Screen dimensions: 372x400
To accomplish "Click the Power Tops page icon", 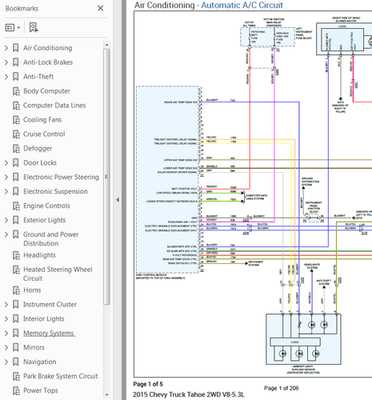I will pyautogui.click(x=16, y=391).
